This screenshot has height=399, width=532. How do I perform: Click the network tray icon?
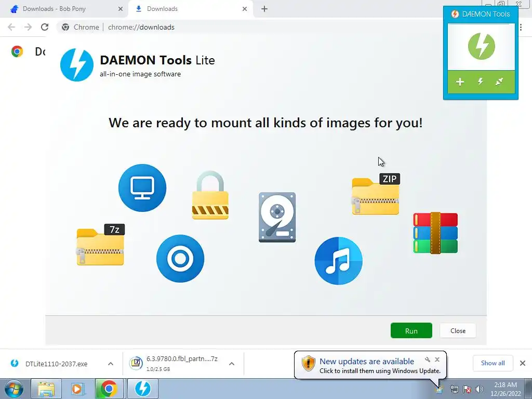click(x=454, y=389)
